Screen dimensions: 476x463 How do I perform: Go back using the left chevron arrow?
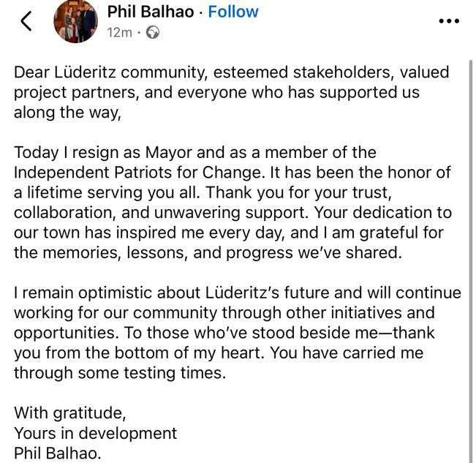[26, 21]
